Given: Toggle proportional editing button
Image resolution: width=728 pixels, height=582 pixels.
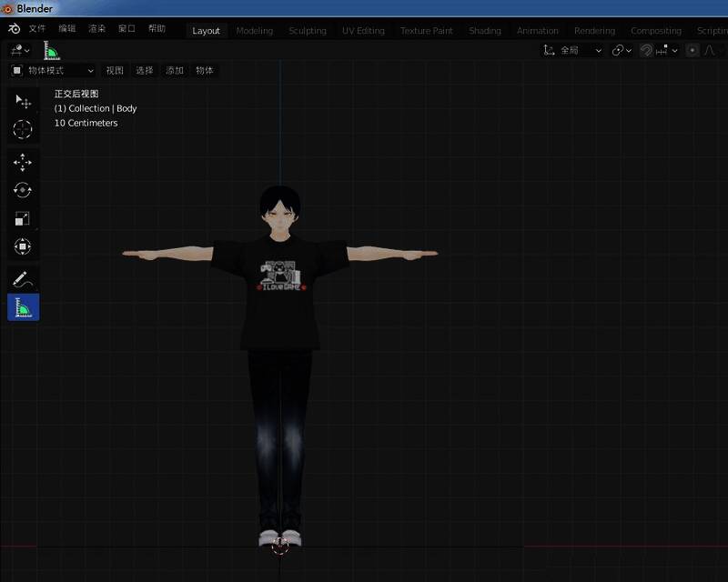Looking at the screenshot, I should 693,50.
